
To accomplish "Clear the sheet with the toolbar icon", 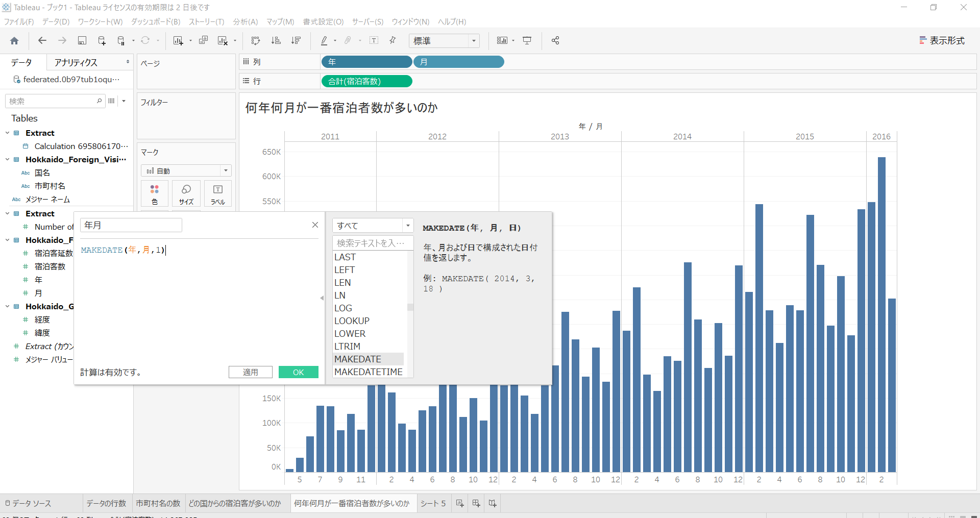I will pyautogui.click(x=223, y=41).
